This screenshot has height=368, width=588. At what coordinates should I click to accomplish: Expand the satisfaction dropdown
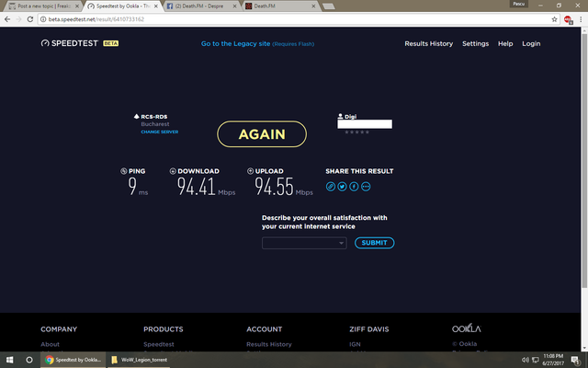(304, 243)
